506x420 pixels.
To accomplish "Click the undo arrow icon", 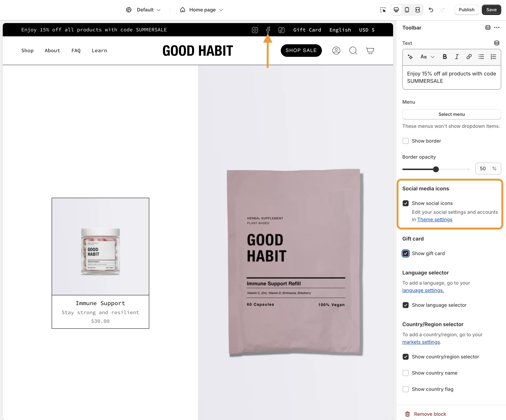I will pyautogui.click(x=431, y=10).
